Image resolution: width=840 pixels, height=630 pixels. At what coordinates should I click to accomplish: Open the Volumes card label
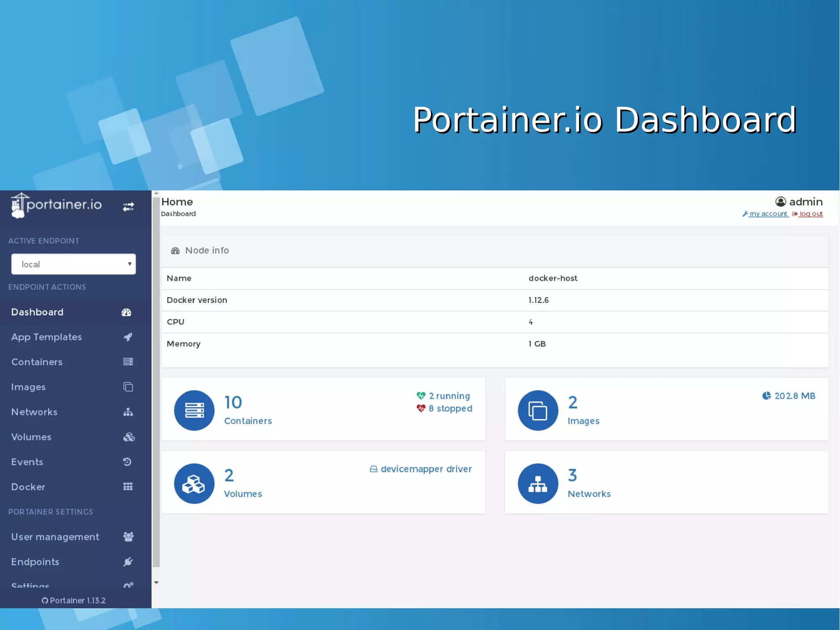[243, 494]
